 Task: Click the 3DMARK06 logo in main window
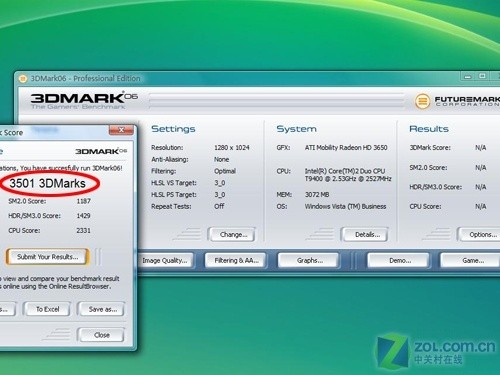tap(84, 100)
